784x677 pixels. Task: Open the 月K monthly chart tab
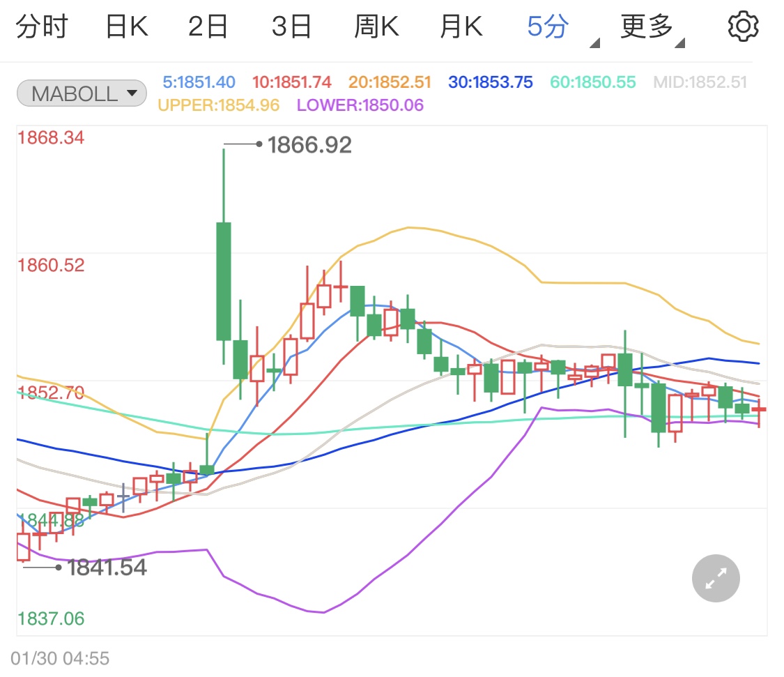[461, 26]
